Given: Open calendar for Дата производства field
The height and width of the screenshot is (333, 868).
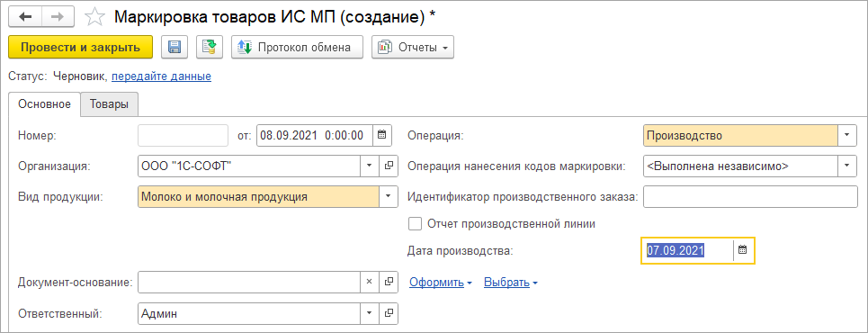Looking at the screenshot, I should coord(743,250).
